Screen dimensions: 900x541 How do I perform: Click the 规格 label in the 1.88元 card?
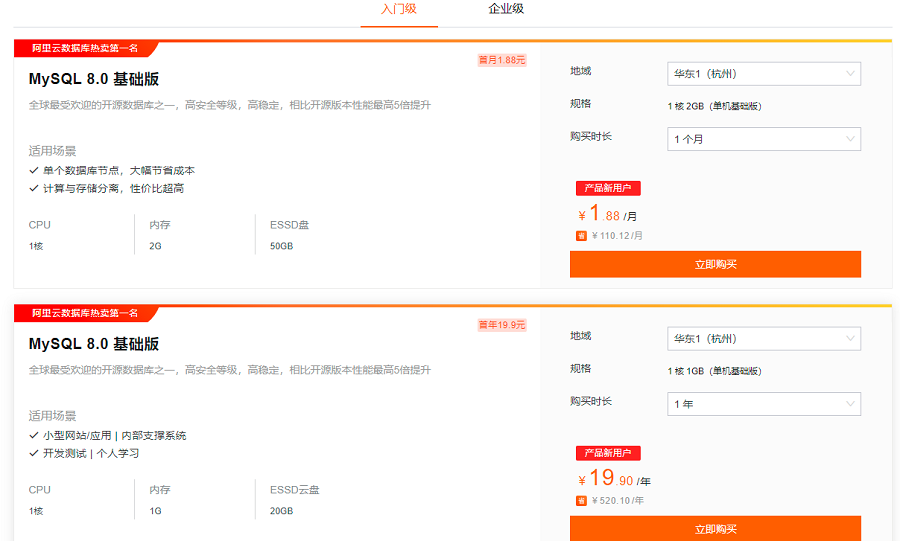580,104
